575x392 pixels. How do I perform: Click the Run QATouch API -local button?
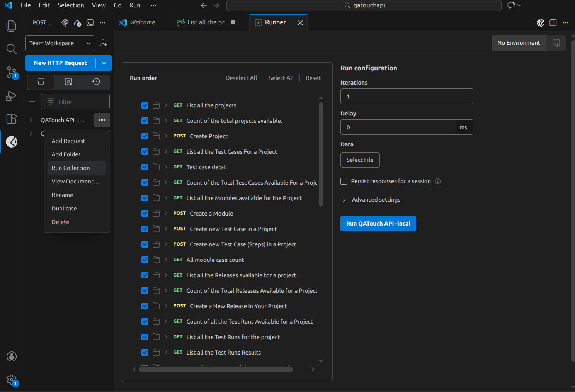[x=378, y=224]
